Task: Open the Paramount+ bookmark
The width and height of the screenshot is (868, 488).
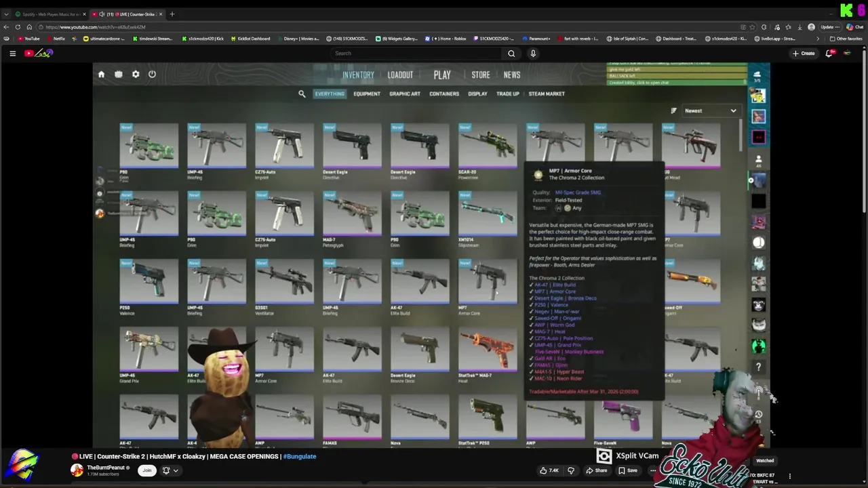Action: coord(536,39)
